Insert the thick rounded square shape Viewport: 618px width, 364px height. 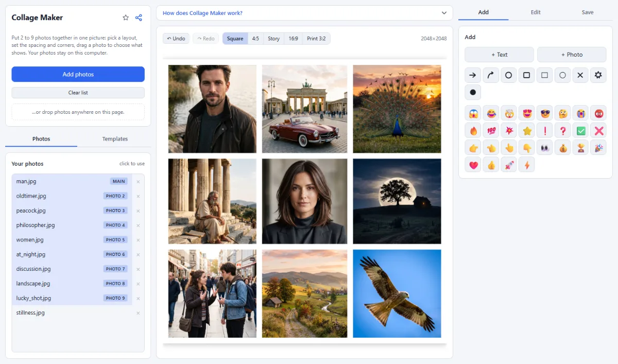526,75
